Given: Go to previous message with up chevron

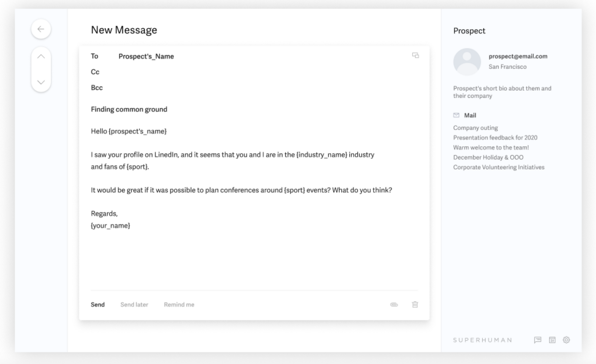Looking at the screenshot, I should pyautogui.click(x=41, y=57).
